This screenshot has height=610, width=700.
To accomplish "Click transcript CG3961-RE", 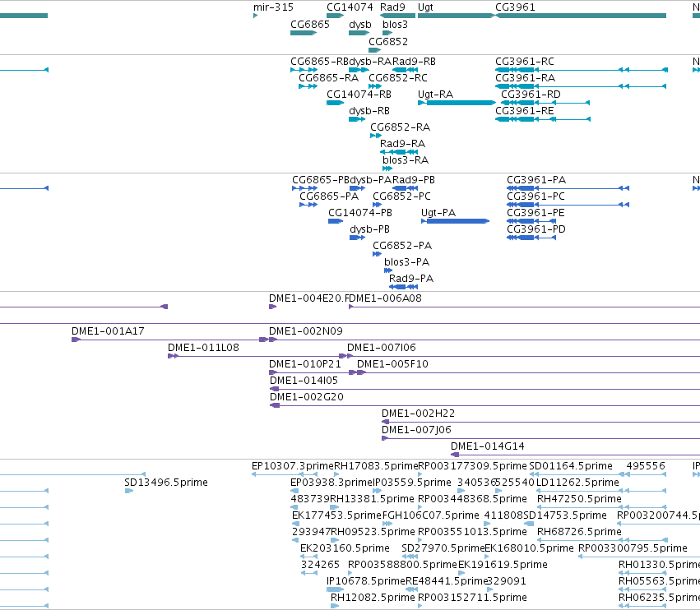I will click(x=525, y=111).
